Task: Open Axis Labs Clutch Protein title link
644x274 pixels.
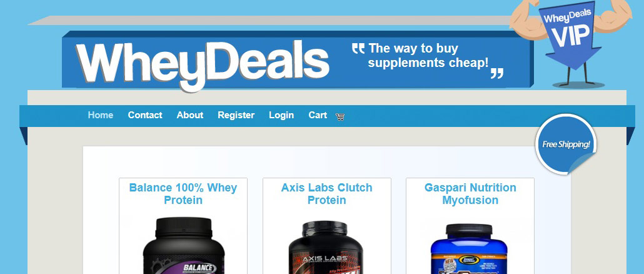Action: tap(327, 194)
